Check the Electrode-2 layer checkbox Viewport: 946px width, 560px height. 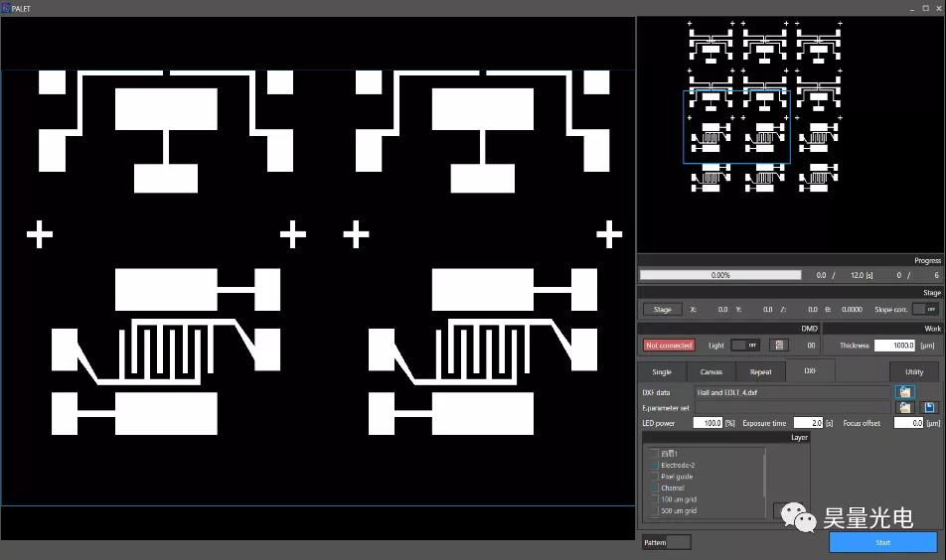(655, 465)
